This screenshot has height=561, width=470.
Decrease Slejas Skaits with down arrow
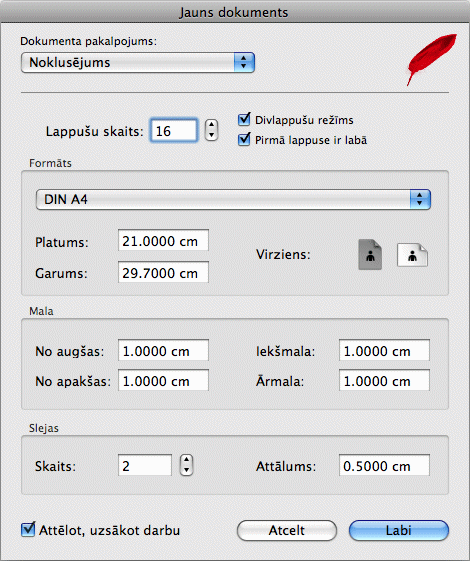click(x=186, y=470)
